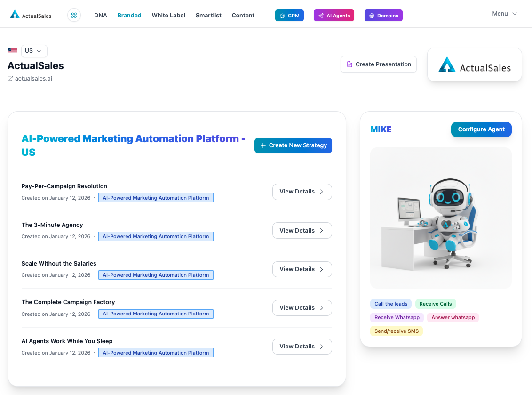This screenshot has height=395, width=532.
Task: Click the Configure Agent button
Action: pyautogui.click(x=481, y=129)
